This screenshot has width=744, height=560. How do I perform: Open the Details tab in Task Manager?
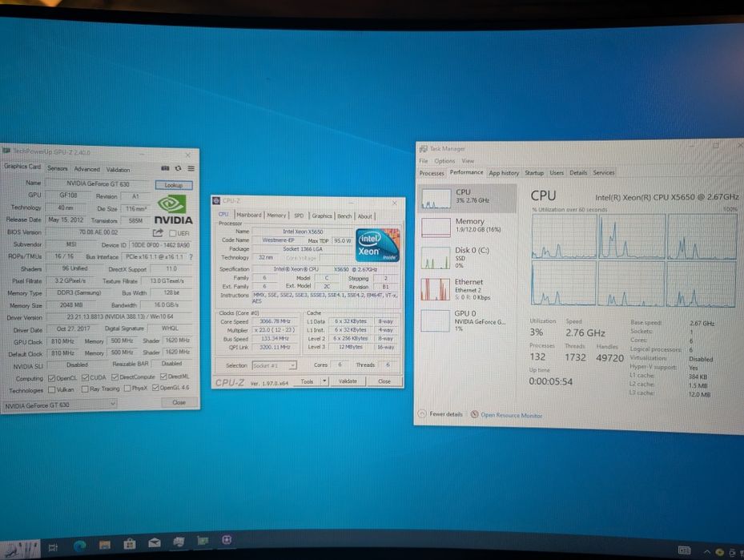click(x=578, y=173)
